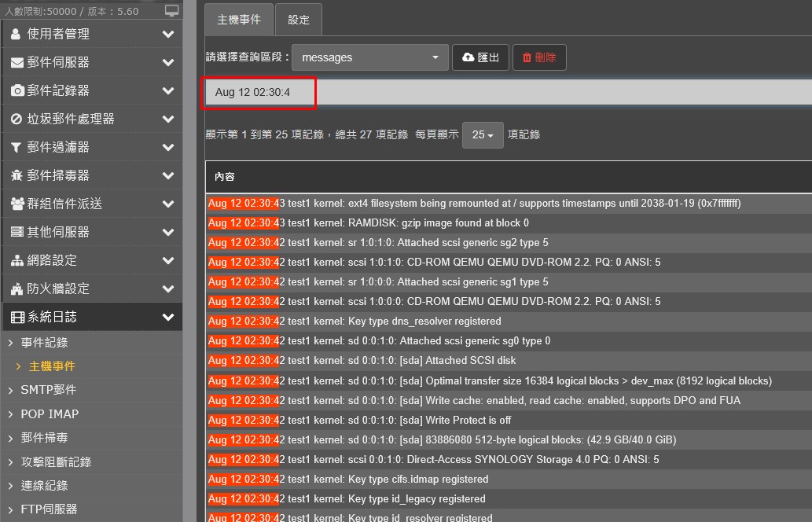812x522 pixels.
Task: Click the bug icon beside 郵件掃毒器
Action: coord(17,175)
